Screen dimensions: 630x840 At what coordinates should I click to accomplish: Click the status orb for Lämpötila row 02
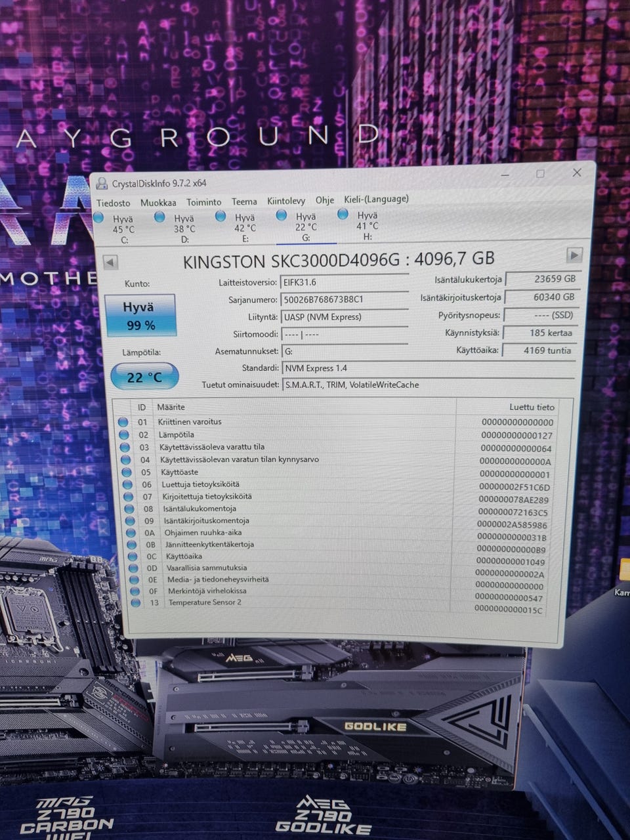tap(124, 435)
